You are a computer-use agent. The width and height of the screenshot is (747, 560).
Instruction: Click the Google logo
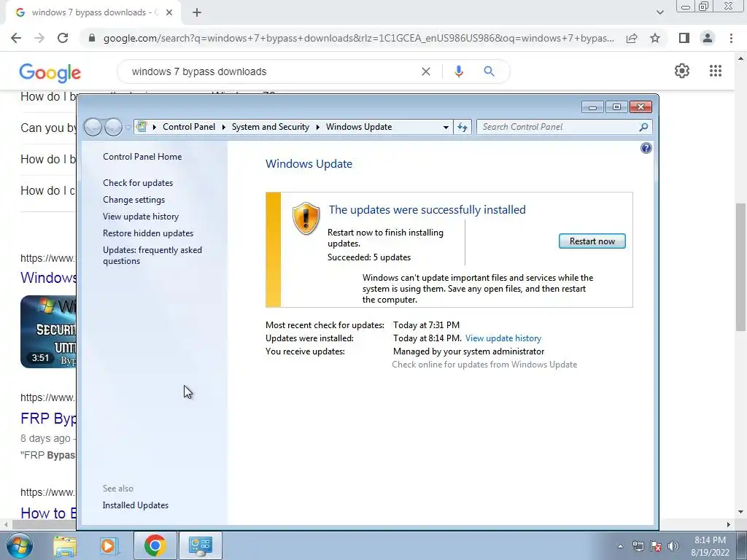[x=50, y=72]
